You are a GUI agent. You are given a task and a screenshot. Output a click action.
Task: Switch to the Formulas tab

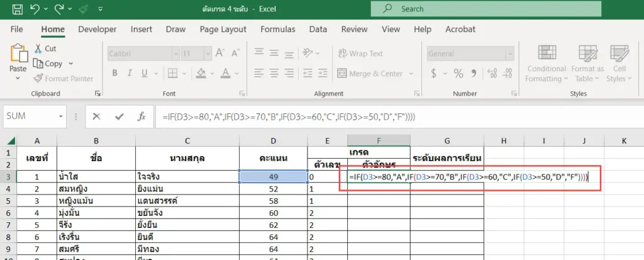[277, 29]
